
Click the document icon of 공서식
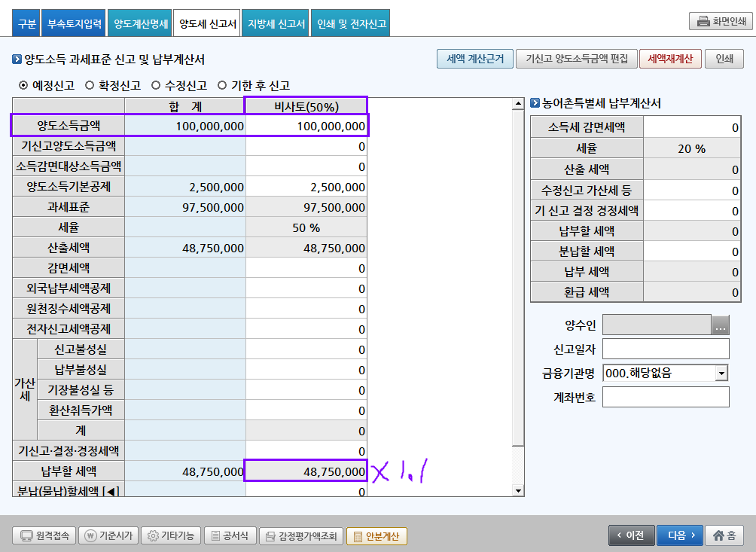tap(215, 535)
